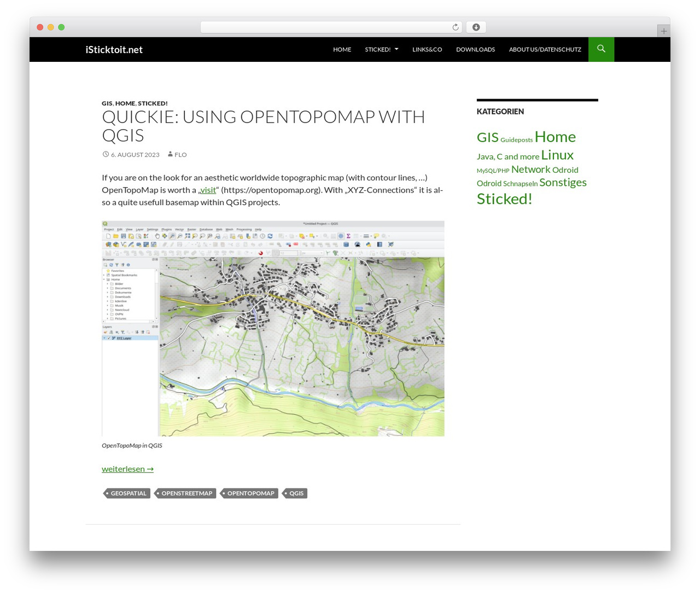
Task: Follow the 'visit' link in the post text
Action: click(207, 190)
